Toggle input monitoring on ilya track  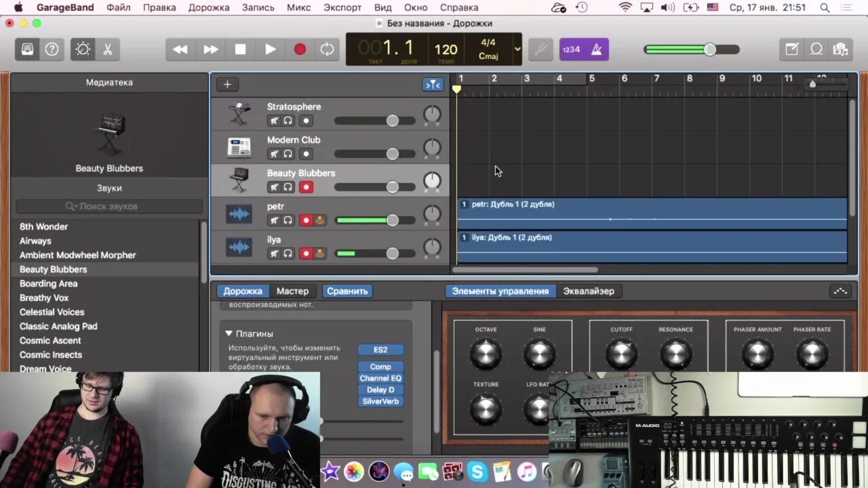(320, 253)
